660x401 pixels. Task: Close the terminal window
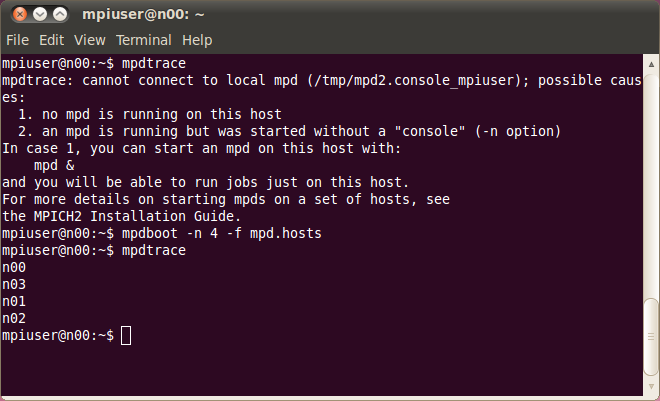click(20, 15)
